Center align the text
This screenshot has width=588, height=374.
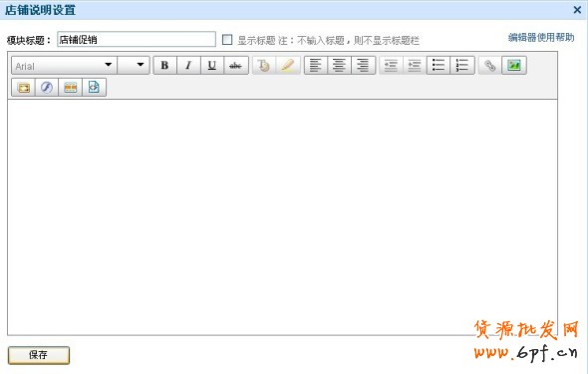tap(340, 66)
